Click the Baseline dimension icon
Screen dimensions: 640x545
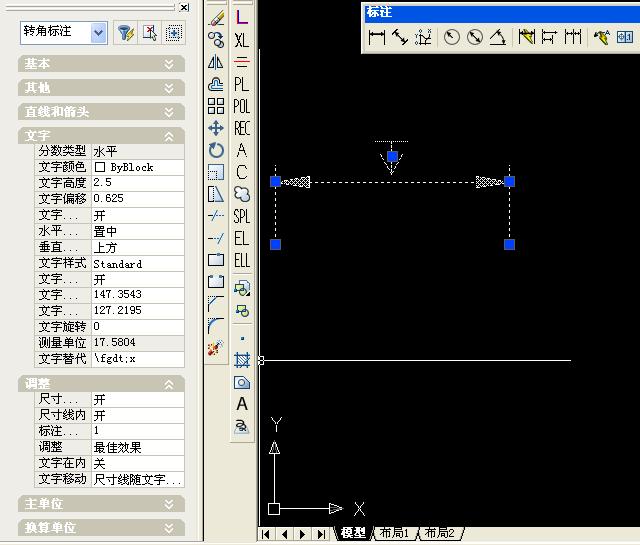click(x=549, y=38)
